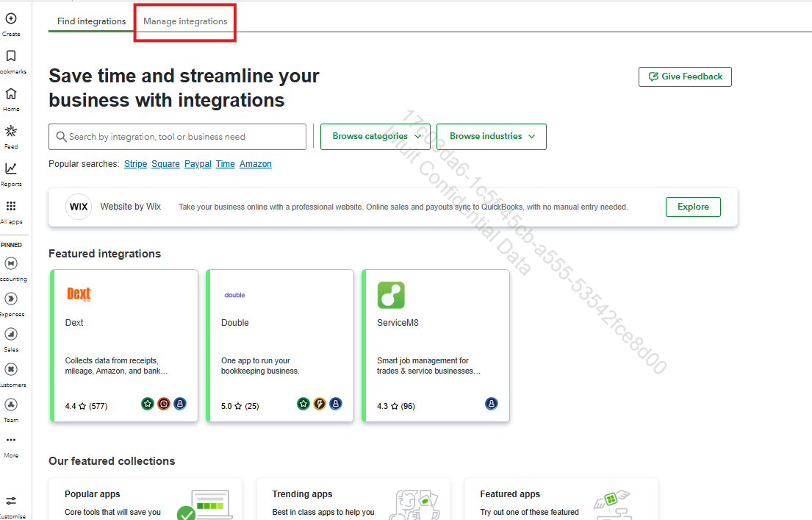The height and width of the screenshot is (520, 812).
Task: Open the Customise sliders icon
Action: [x=11, y=501]
